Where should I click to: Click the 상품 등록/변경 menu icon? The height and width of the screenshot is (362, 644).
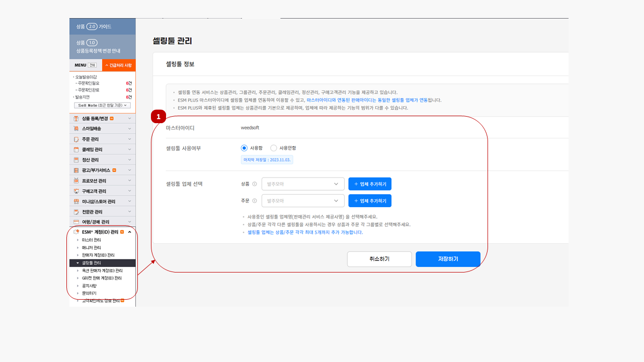coord(76,119)
